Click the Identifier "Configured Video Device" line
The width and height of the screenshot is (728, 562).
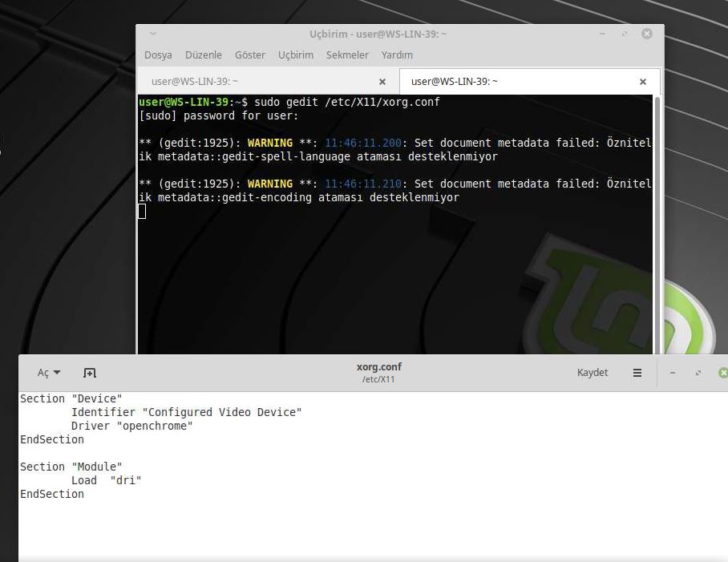[186, 412]
